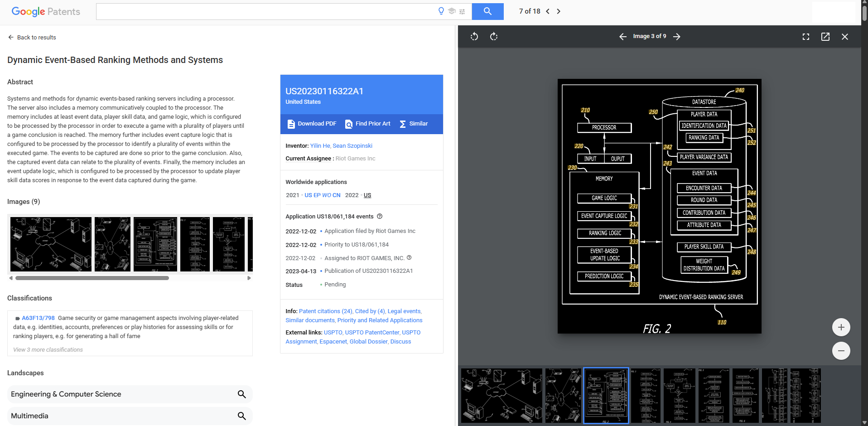Open USPTO PatentCenter external link
Viewport: 868px width, 426px height.
[372, 332]
